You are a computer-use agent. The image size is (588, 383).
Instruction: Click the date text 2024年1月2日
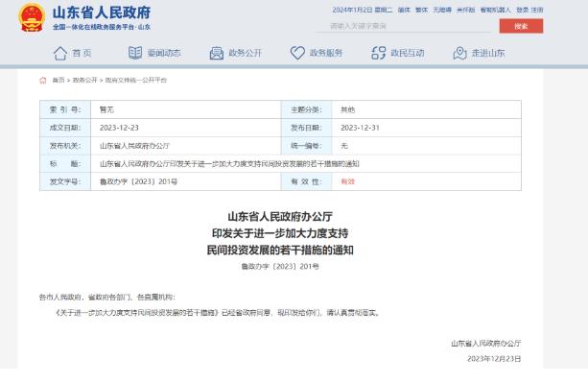352,11
